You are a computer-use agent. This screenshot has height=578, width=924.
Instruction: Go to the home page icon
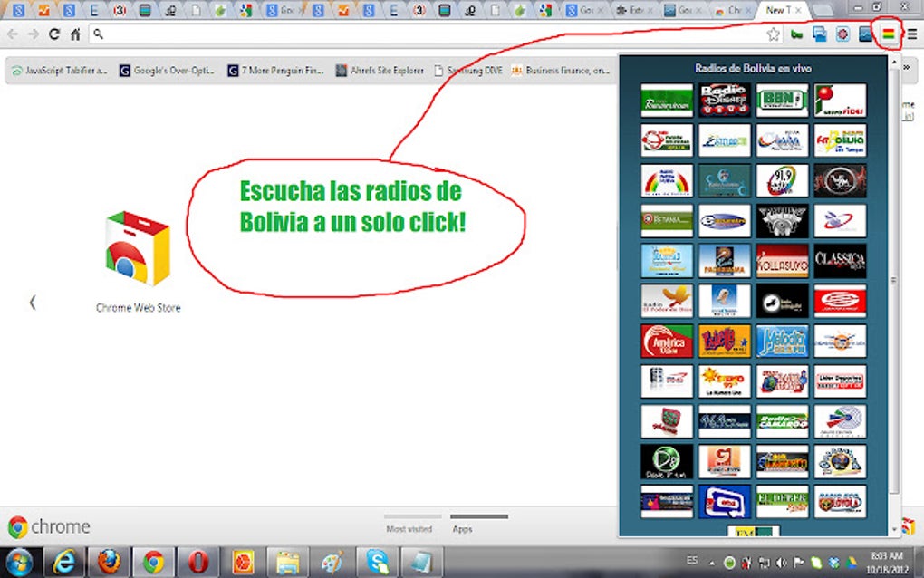(75, 34)
